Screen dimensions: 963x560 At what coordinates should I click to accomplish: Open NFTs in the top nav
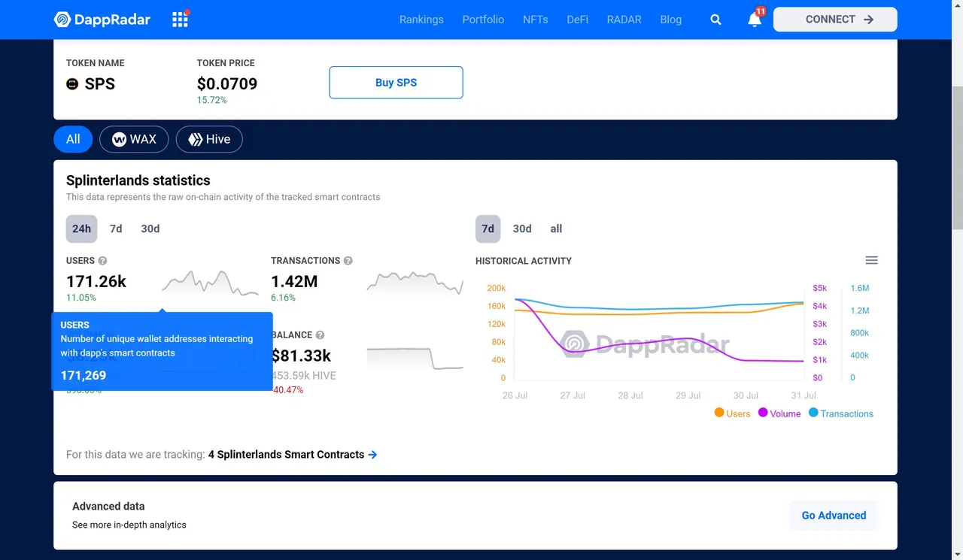(x=536, y=20)
